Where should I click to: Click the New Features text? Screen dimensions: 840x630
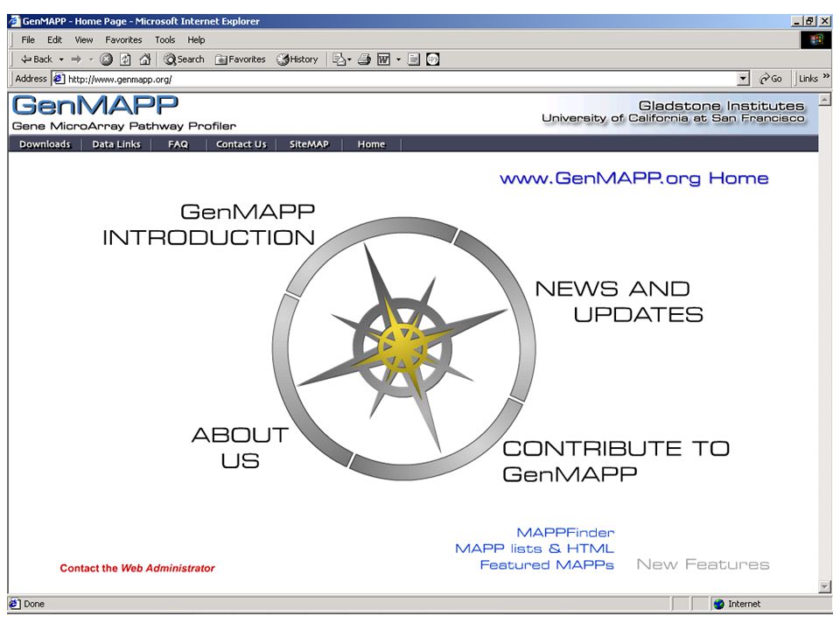(703, 564)
